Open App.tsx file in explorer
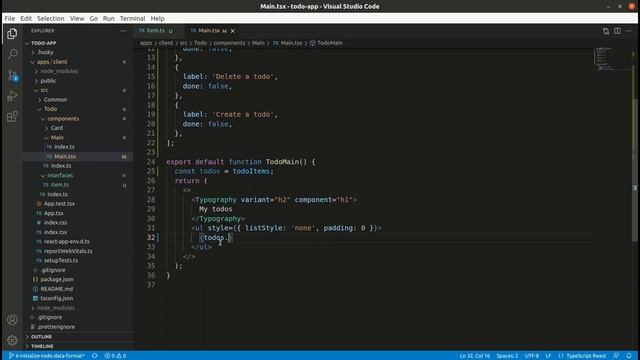The width and height of the screenshot is (640, 360). 78,213
